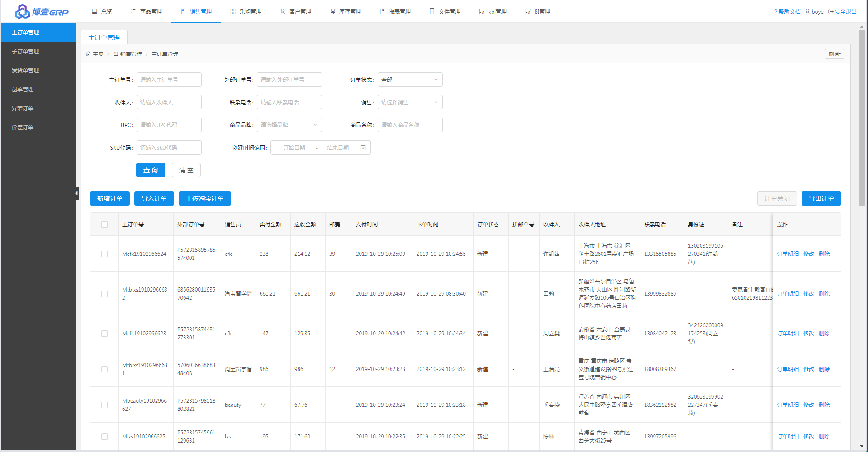Click the 上传淘宝订单 button
The height and width of the screenshot is (452, 868).
(x=205, y=198)
